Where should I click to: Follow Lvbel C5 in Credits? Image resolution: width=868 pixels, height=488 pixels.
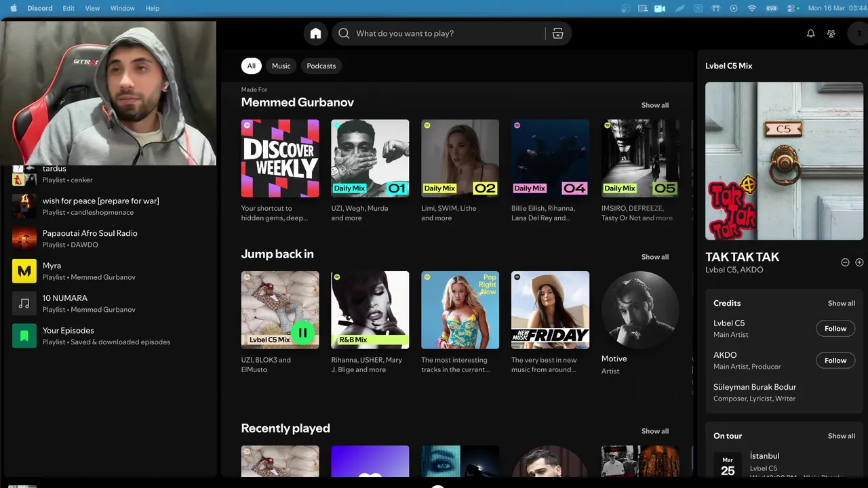coord(835,329)
